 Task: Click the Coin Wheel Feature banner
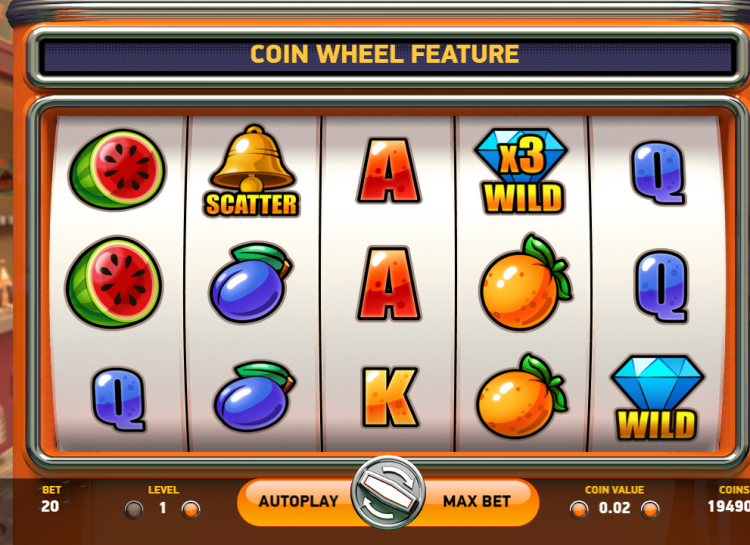tap(385, 54)
